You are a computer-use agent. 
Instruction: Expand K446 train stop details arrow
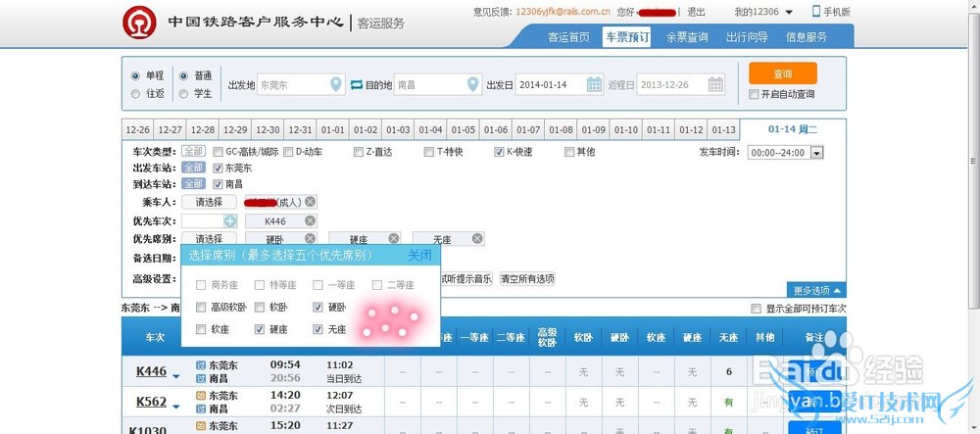[176, 376]
